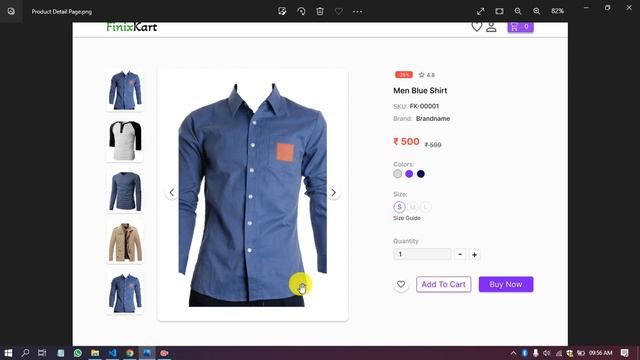
Task: Choose the grey color swatch
Action: pos(398,174)
